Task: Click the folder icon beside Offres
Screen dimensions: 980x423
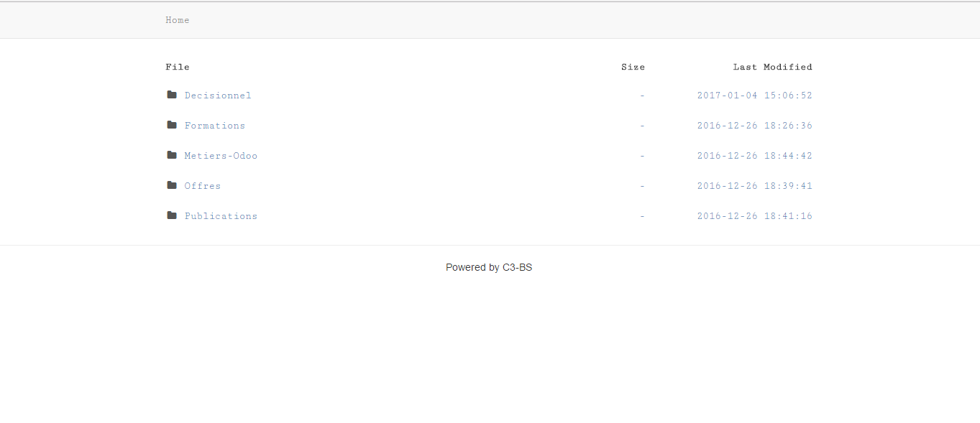Action: point(172,185)
